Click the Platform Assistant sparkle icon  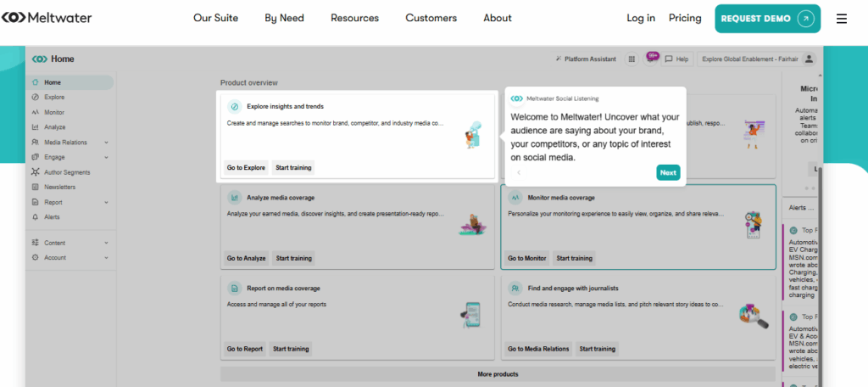coord(559,59)
